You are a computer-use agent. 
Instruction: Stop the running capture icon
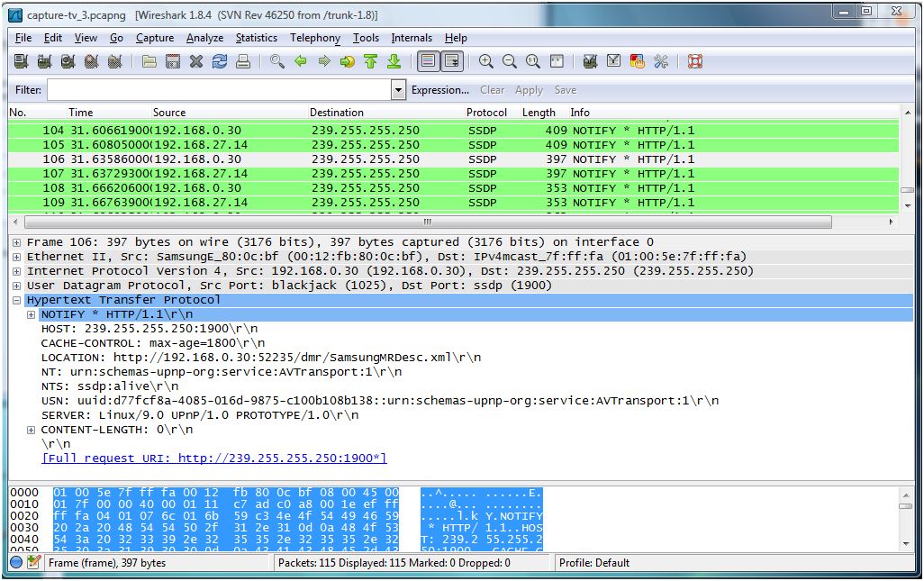(x=91, y=61)
